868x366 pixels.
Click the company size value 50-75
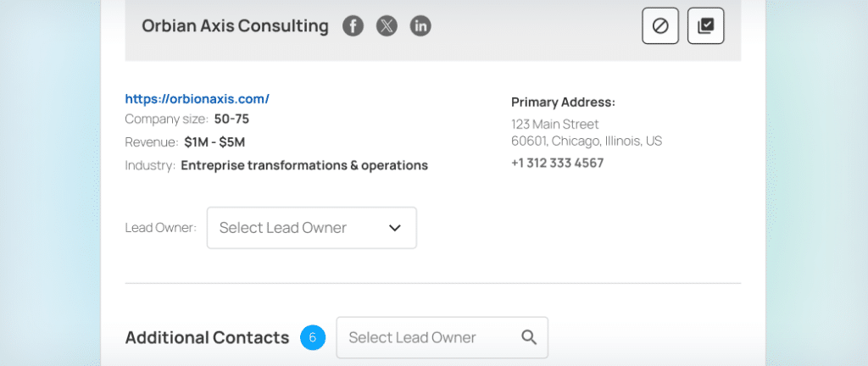pyautogui.click(x=231, y=119)
